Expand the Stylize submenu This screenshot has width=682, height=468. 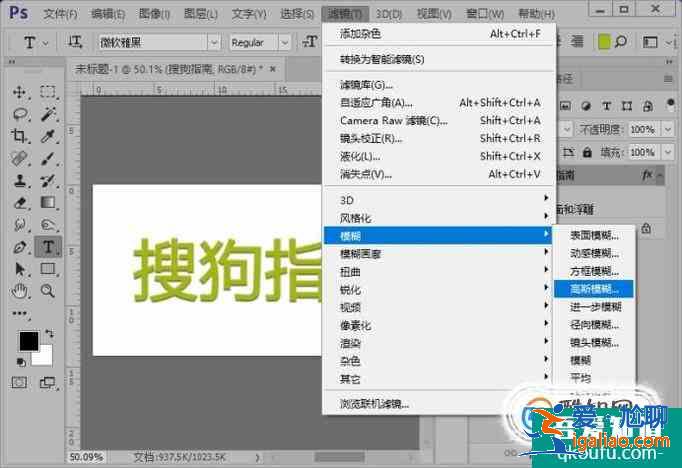pyautogui.click(x=438, y=218)
